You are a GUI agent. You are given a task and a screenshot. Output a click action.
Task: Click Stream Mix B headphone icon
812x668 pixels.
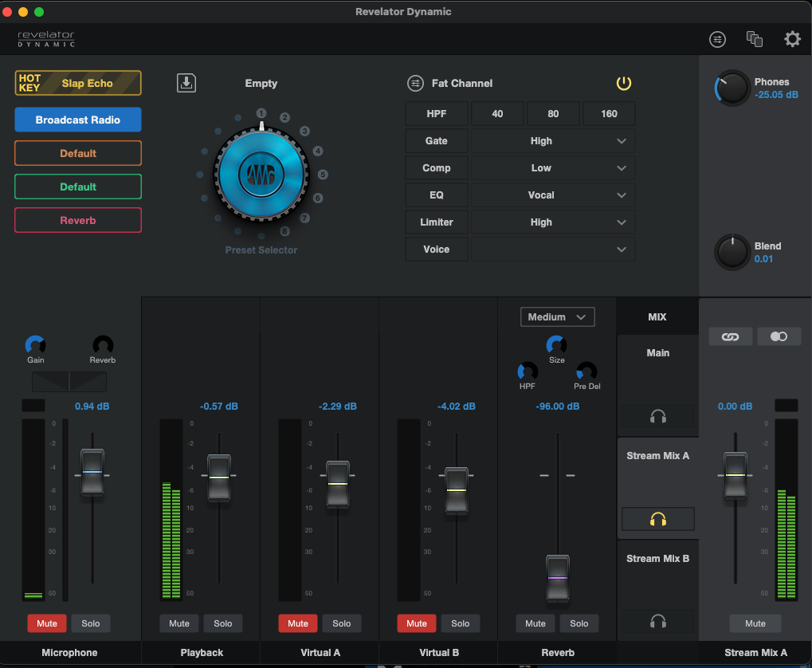658,621
